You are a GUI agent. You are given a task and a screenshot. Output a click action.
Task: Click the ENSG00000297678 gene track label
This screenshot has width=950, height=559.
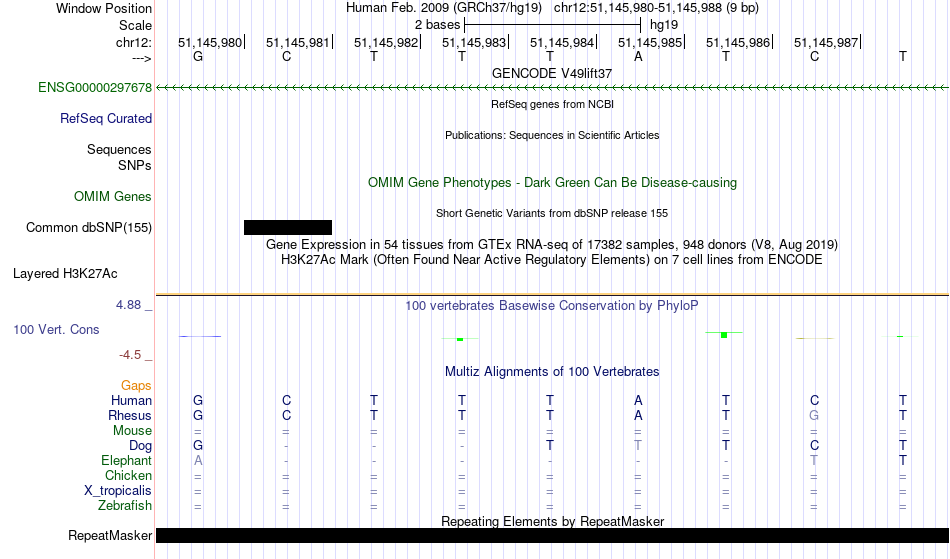[x=95, y=87]
